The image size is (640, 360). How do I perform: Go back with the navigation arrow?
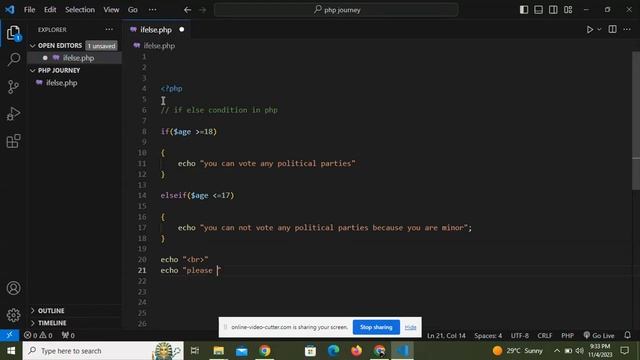click(x=187, y=10)
